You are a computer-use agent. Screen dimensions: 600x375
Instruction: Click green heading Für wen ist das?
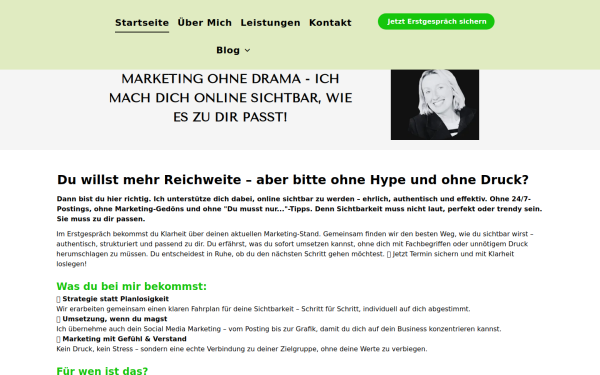[x=102, y=370]
